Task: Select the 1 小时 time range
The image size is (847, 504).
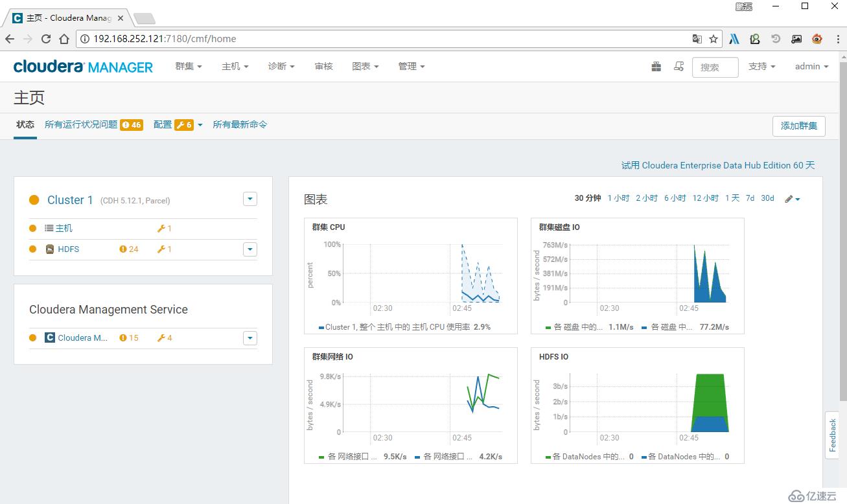Action: pyautogui.click(x=618, y=198)
